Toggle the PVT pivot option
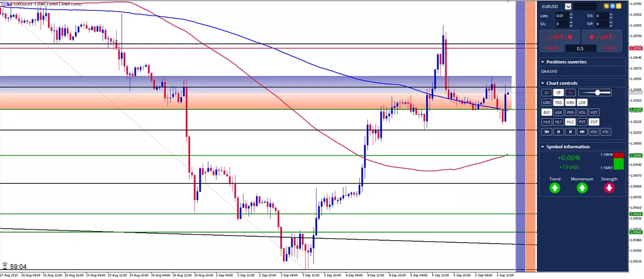 click(582, 122)
